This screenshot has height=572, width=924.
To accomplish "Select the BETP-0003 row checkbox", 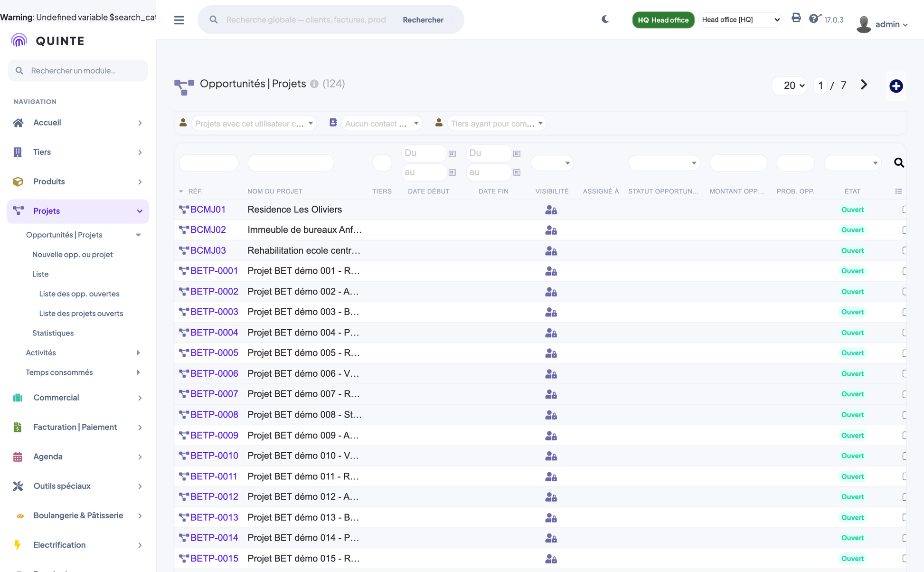I will click(x=905, y=312).
